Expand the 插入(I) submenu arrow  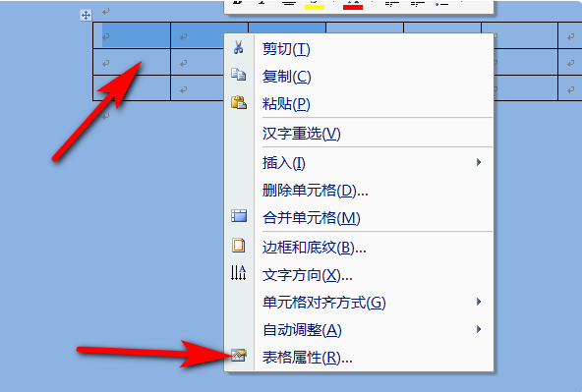click(479, 162)
